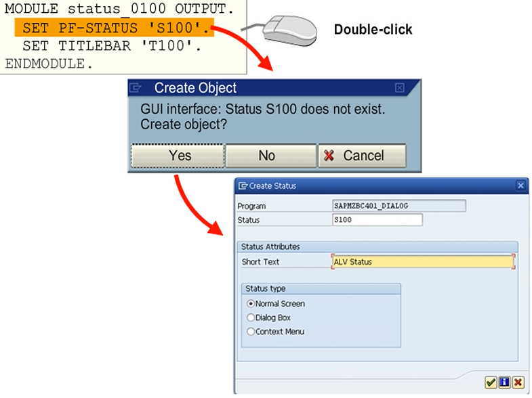
Task: Pick the Context Menu radio option
Action: (x=251, y=332)
